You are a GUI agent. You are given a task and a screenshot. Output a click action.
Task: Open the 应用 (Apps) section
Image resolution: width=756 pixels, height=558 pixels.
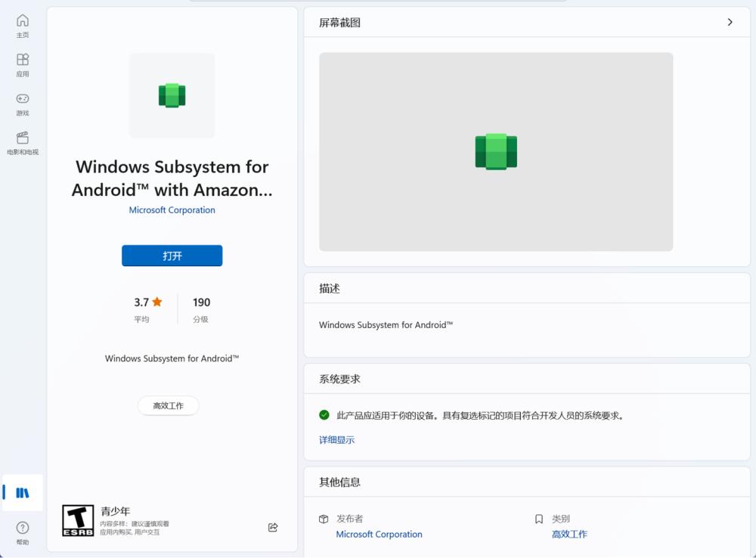pos(23,64)
